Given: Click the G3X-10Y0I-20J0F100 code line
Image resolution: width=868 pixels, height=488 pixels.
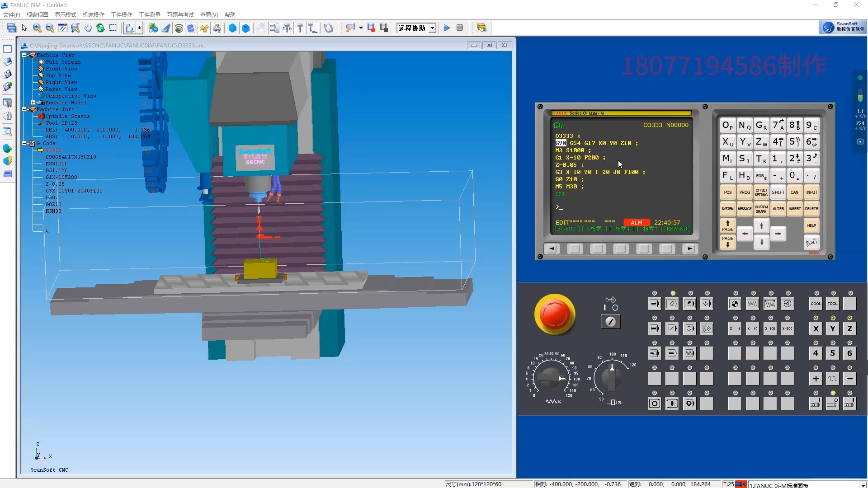Looking at the screenshot, I should click(x=74, y=191).
